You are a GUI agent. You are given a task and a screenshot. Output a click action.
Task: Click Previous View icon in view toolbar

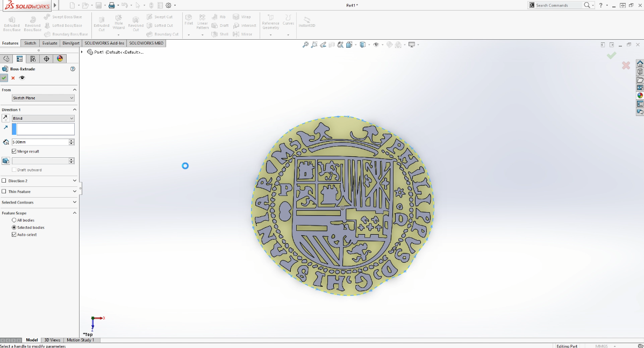tap(323, 45)
